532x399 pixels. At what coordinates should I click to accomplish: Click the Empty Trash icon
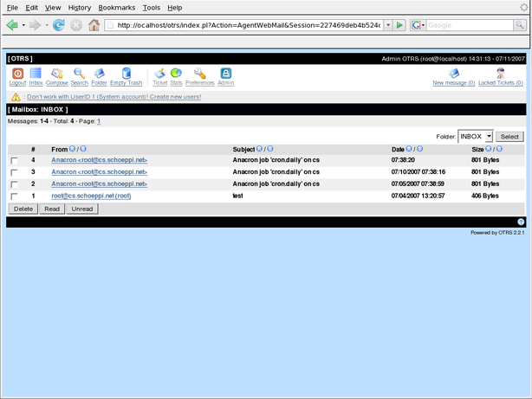[x=127, y=74]
